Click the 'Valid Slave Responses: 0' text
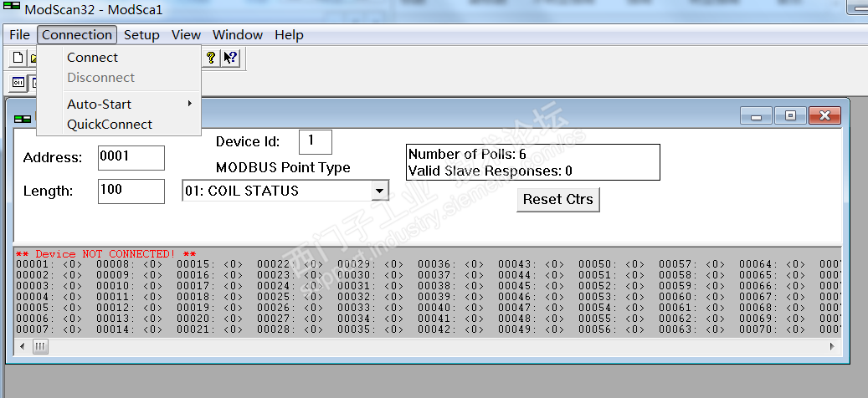 tap(490, 171)
